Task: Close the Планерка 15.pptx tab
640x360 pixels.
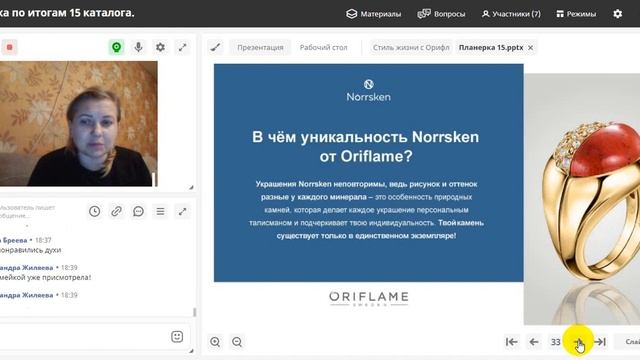Action: click(530, 48)
